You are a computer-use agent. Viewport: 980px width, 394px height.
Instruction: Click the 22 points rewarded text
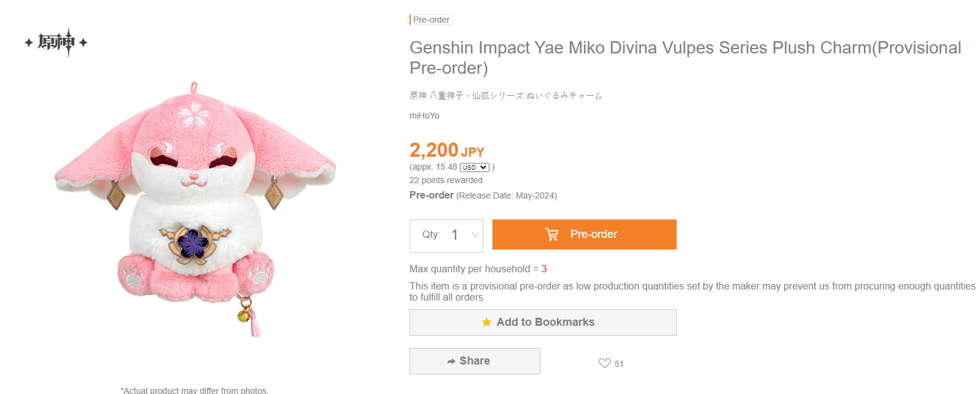(446, 180)
